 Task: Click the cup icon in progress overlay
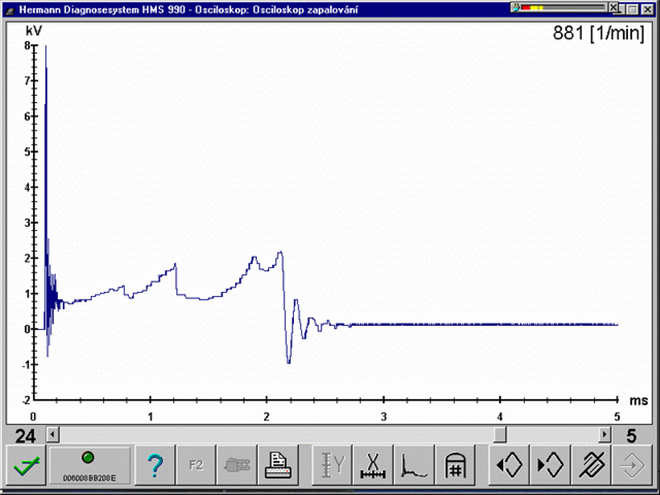[515, 7]
